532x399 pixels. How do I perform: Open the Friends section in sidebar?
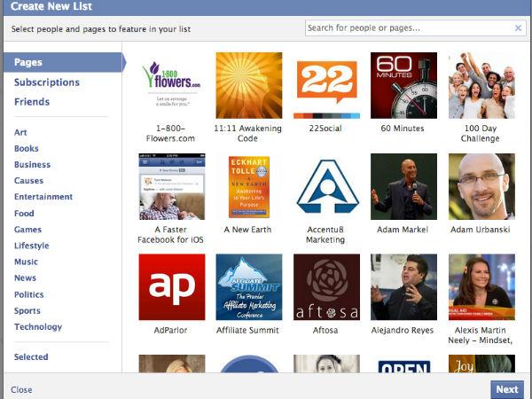pyautogui.click(x=32, y=102)
